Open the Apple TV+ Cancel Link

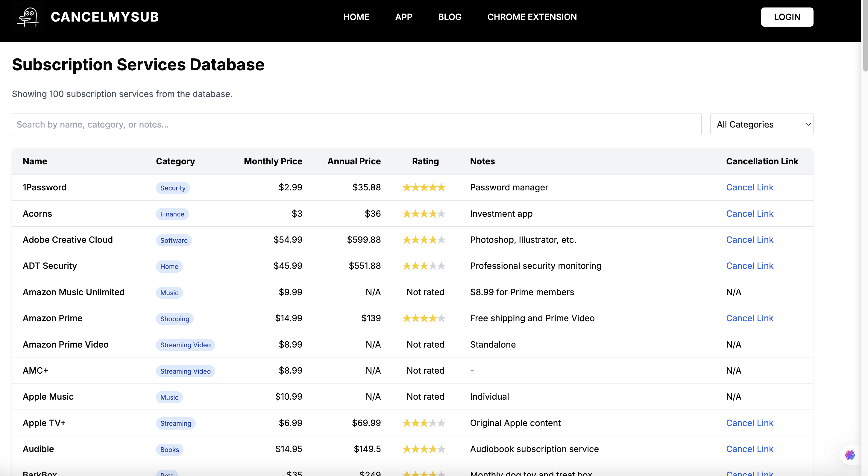click(x=749, y=423)
